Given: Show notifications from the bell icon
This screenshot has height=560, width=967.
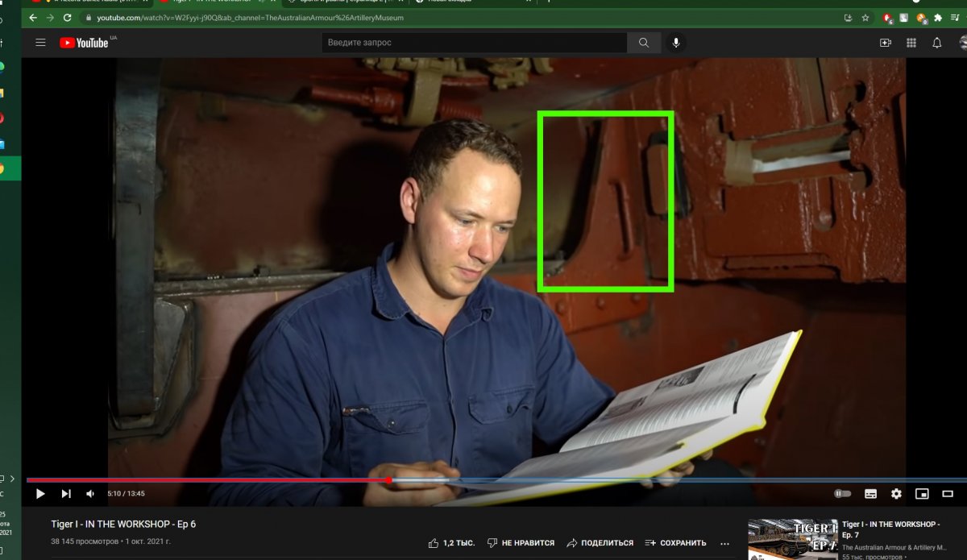Looking at the screenshot, I should [x=937, y=43].
